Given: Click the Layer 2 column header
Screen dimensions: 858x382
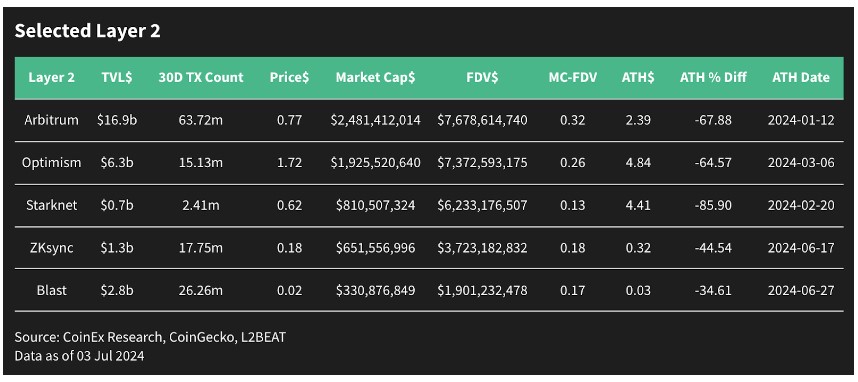Looking at the screenshot, I should (x=51, y=77).
